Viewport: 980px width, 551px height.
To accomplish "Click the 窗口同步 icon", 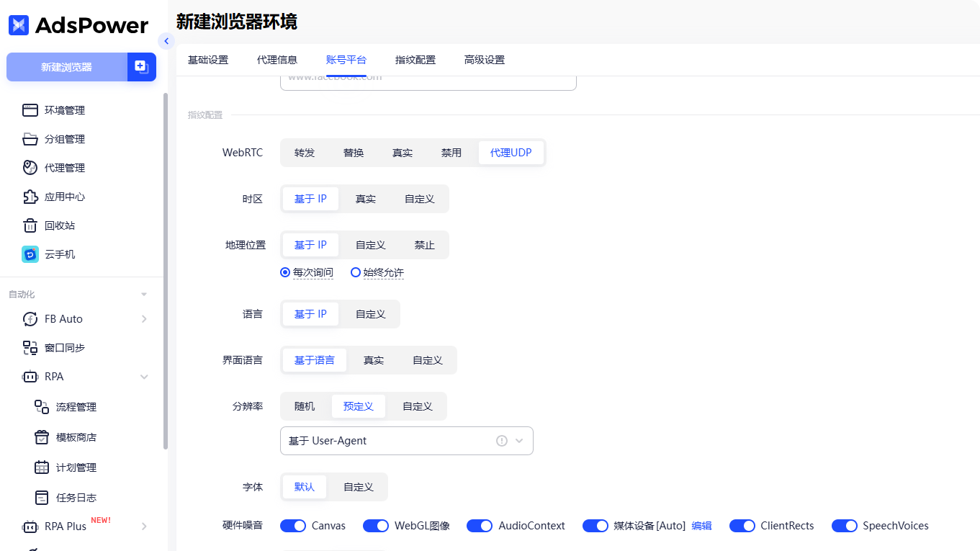I will 30,348.
